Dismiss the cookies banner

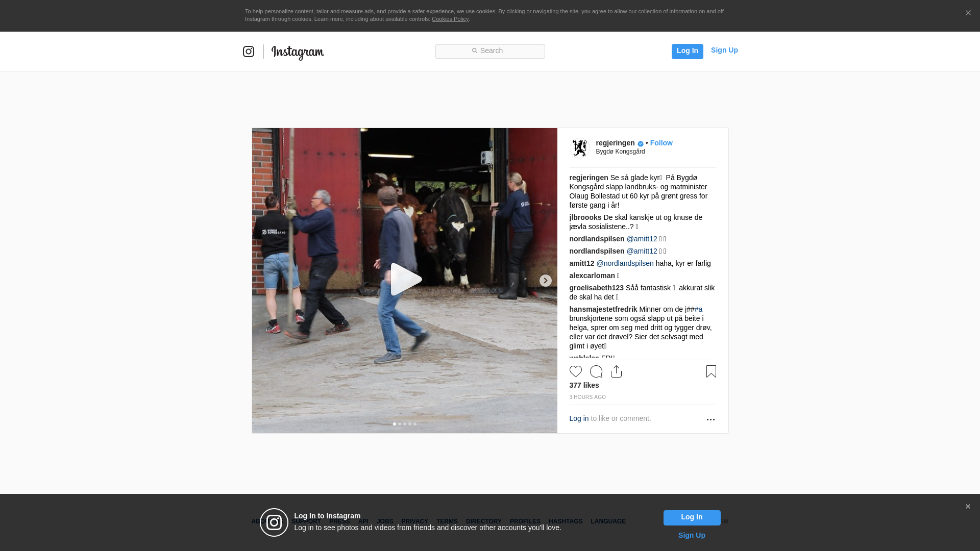968,13
